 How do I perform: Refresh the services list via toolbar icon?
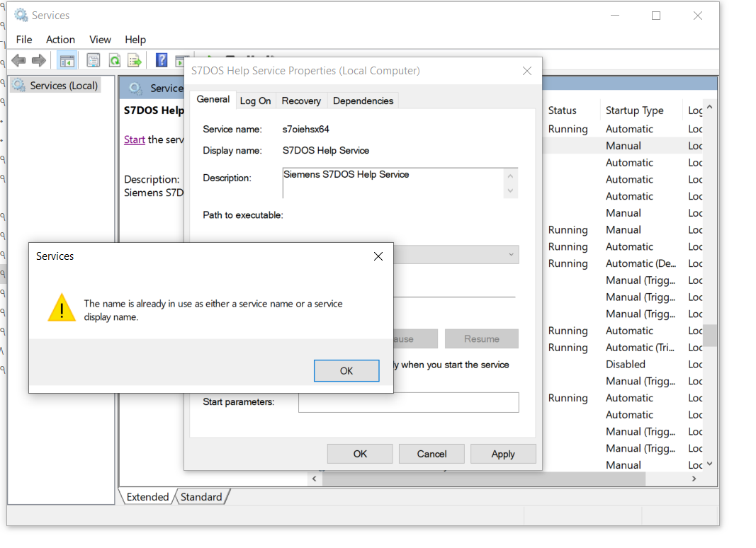click(x=114, y=61)
